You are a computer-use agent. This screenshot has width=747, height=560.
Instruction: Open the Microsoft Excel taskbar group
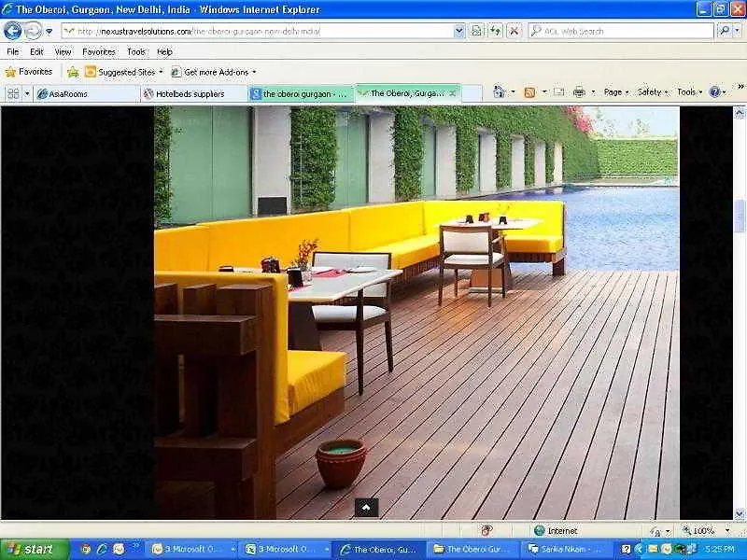tap(285, 550)
